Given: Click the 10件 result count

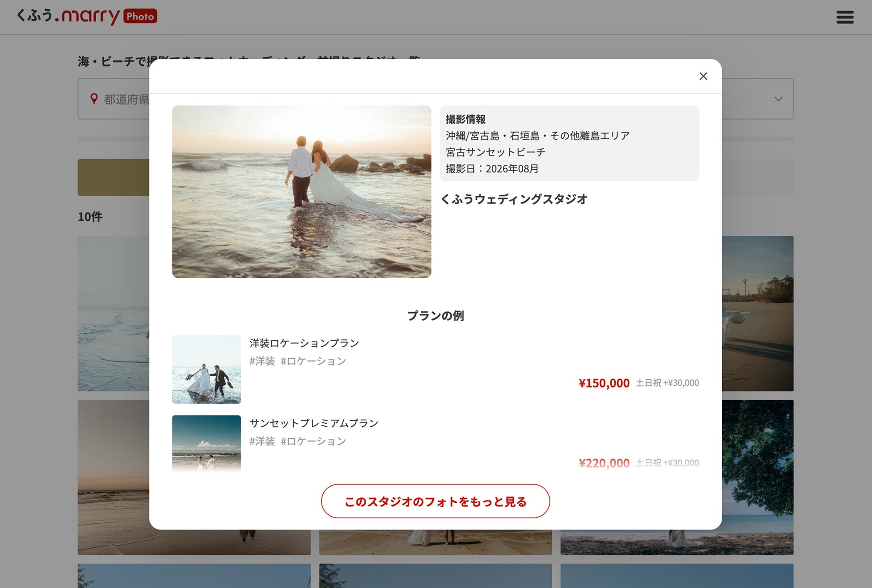Looking at the screenshot, I should pyautogui.click(x=90, y=217).
